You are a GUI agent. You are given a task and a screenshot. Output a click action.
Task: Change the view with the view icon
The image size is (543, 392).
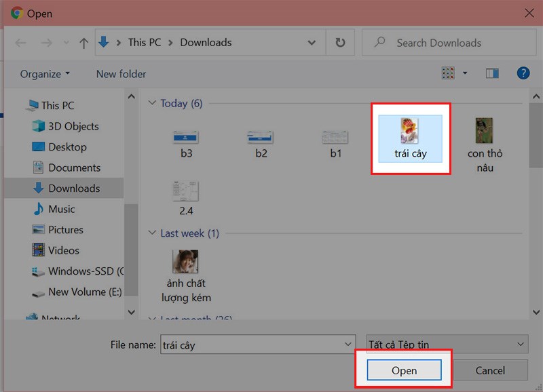[x=448, y=73]
